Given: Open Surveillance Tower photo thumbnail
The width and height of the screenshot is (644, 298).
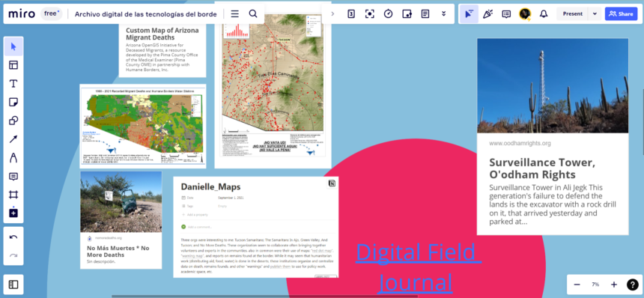Looking at the screenshot, I should point(553,86).
